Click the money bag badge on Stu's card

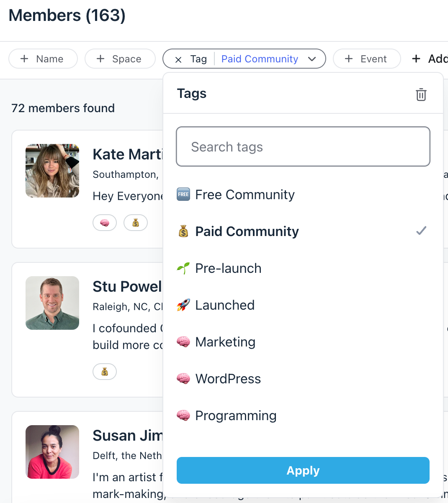click(105, 372)
